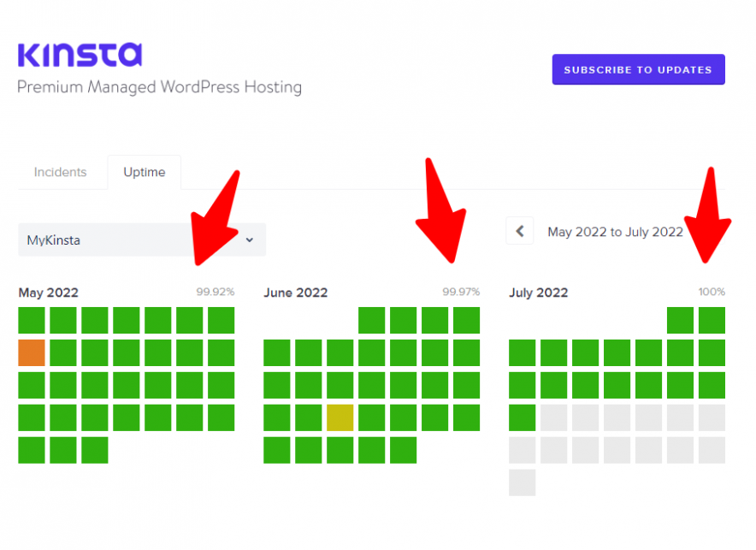Screen dimensions: 756x550
Task: Click the orange outage square in May 2022
Action: 31,352
